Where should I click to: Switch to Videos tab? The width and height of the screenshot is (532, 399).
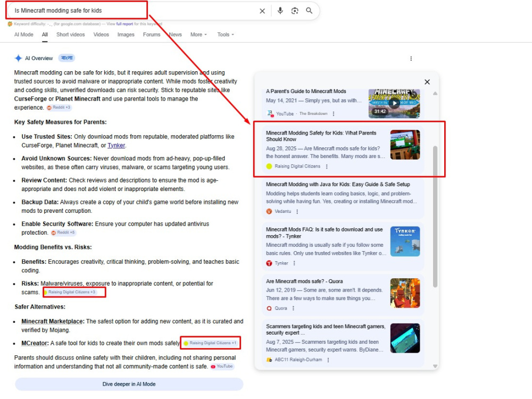click(101, 35)
